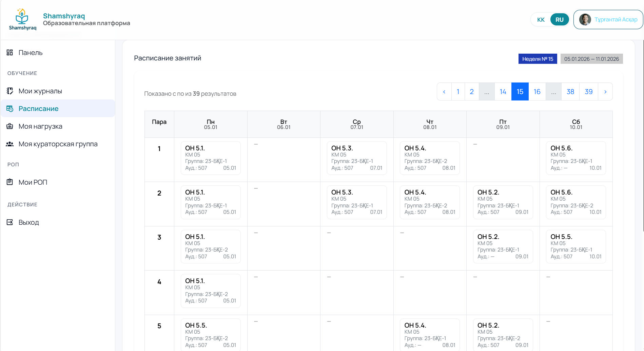Jump to page 1 of schedule
644x351 pixels.
(x=458, y=91)
